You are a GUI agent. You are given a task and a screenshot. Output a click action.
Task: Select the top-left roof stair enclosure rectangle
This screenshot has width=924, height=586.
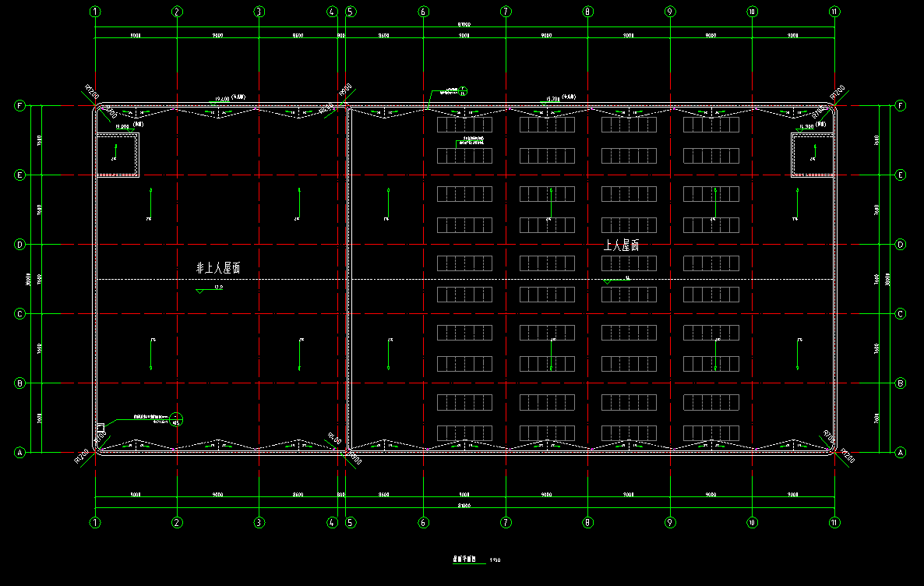point(117,155)
